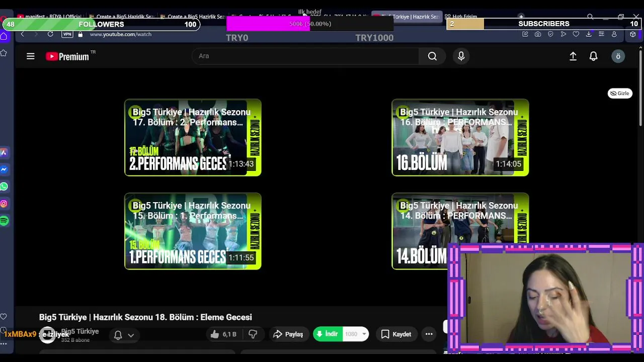This screenshot has height=362, width=644.
Task: Start voice search with microphone icon
Action: click(x=461, y=56)
